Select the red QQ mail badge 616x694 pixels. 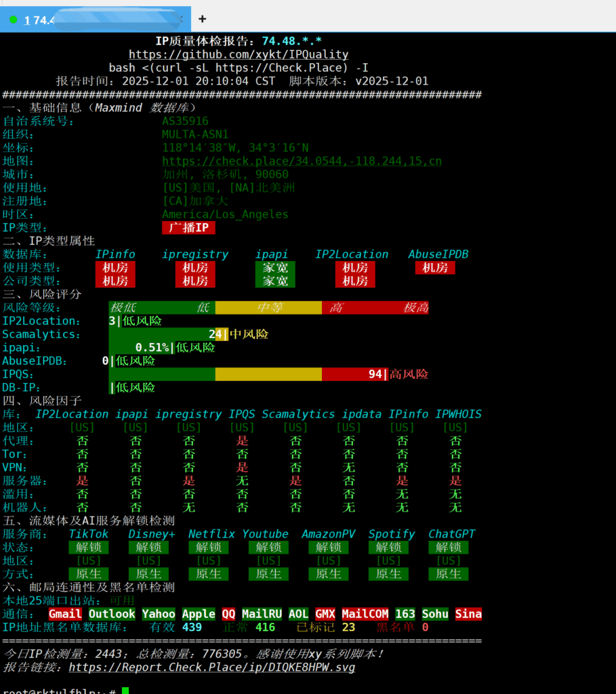(x=228, y=614)
